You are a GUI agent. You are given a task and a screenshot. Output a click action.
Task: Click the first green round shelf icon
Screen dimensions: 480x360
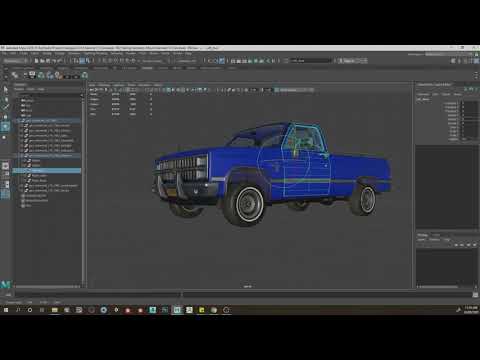[41, 75]
